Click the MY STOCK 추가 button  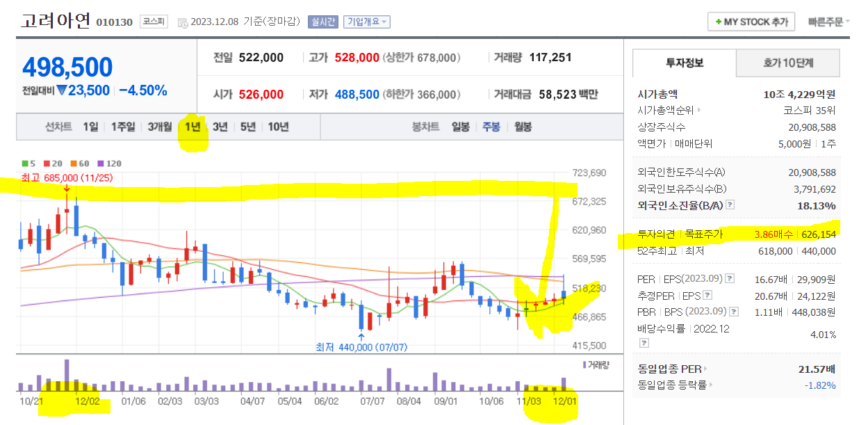point(751,22)
